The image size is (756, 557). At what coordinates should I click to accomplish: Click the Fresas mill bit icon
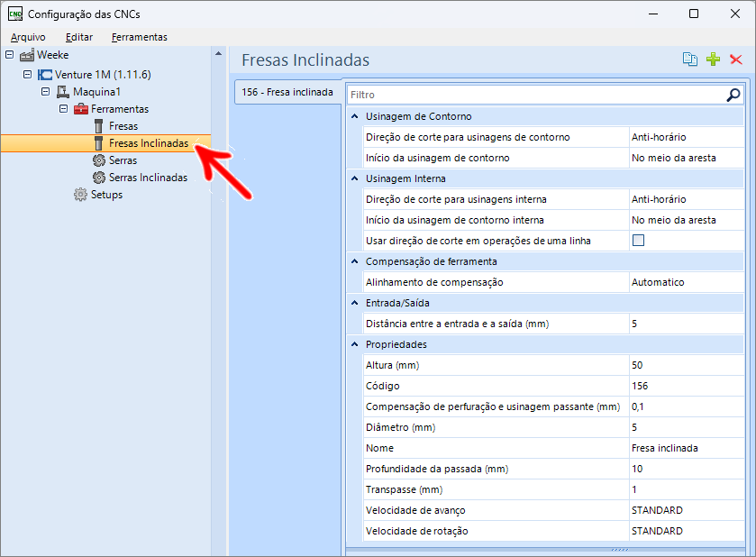click(x=98, y=126)
